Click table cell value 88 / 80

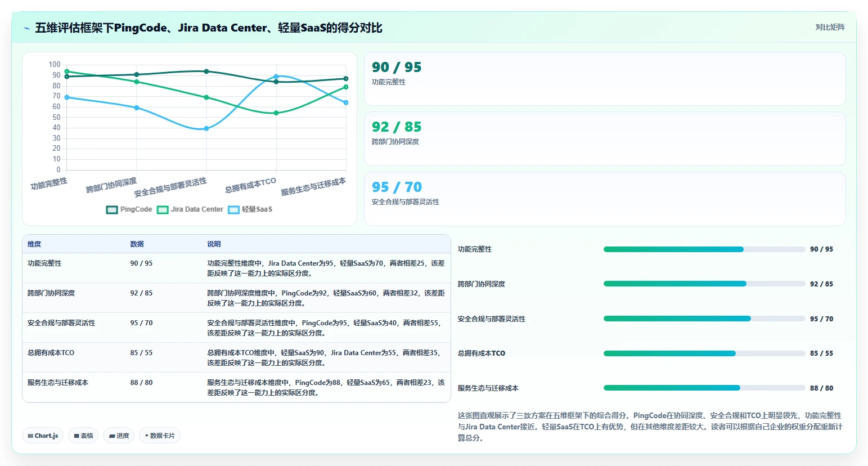click(x=141, y=383)
